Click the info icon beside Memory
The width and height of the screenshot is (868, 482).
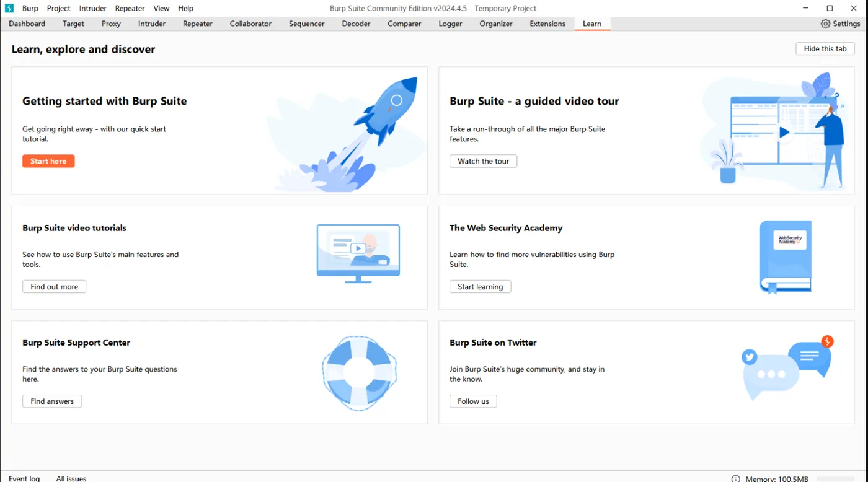point(735,479)
